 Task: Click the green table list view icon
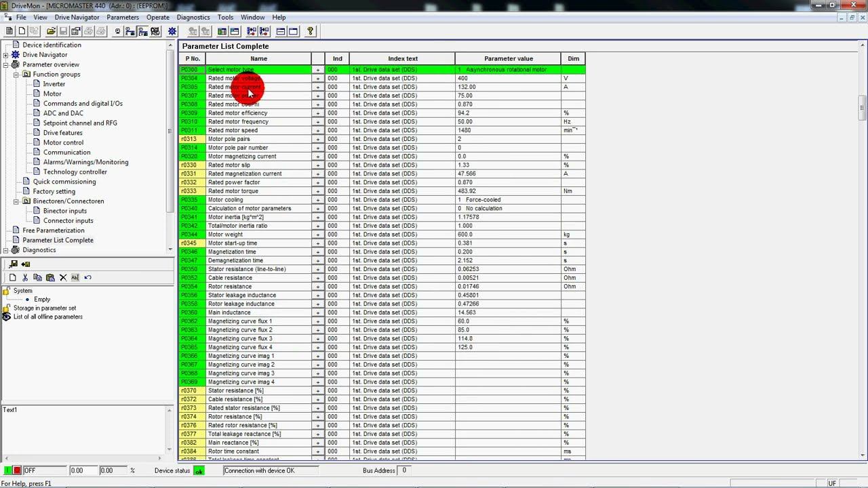click(222, 31)
